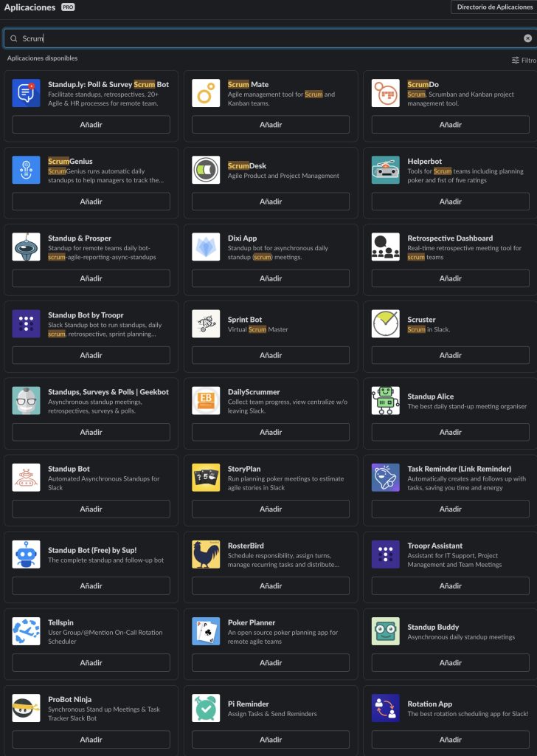This screenshot has height=756, width=537.
Task: Add the Standup & Prosper app
Action: pos(91,278)
